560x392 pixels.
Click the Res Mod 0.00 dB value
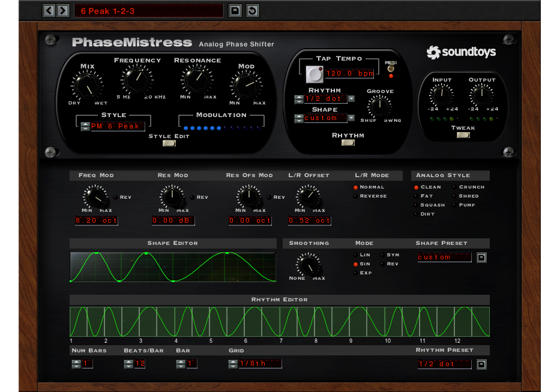pyautogui.click(x=173, y=220)
